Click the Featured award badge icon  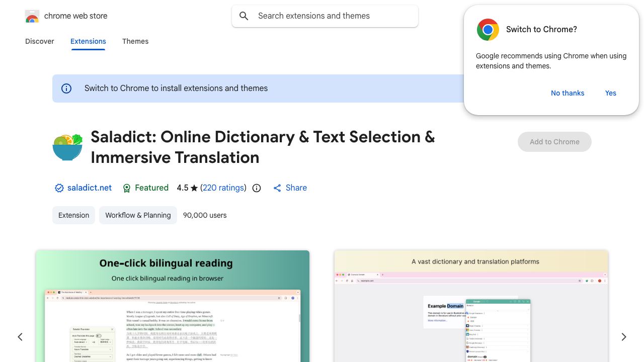127,188
